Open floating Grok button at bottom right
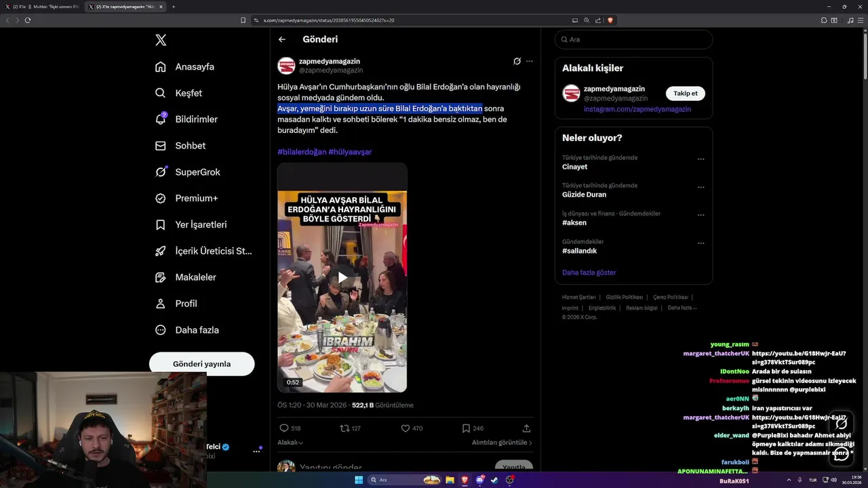This screenshot has height=488, width=868. 842,424
